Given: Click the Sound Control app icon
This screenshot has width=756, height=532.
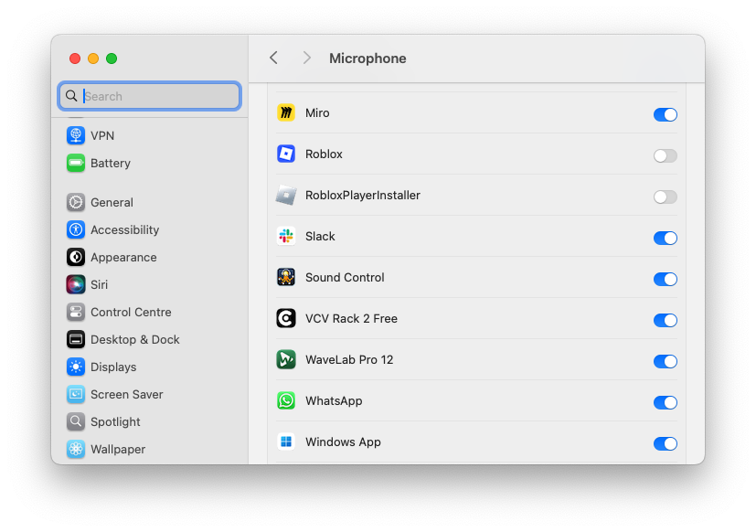Looking at the screenshot, I should pyautogui.click(x=286, y=278).
